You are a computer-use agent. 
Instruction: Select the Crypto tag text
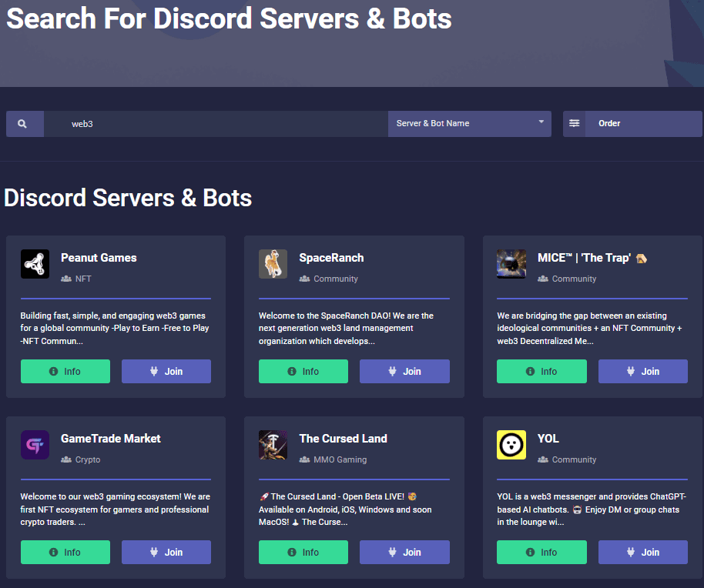(88, 459)
